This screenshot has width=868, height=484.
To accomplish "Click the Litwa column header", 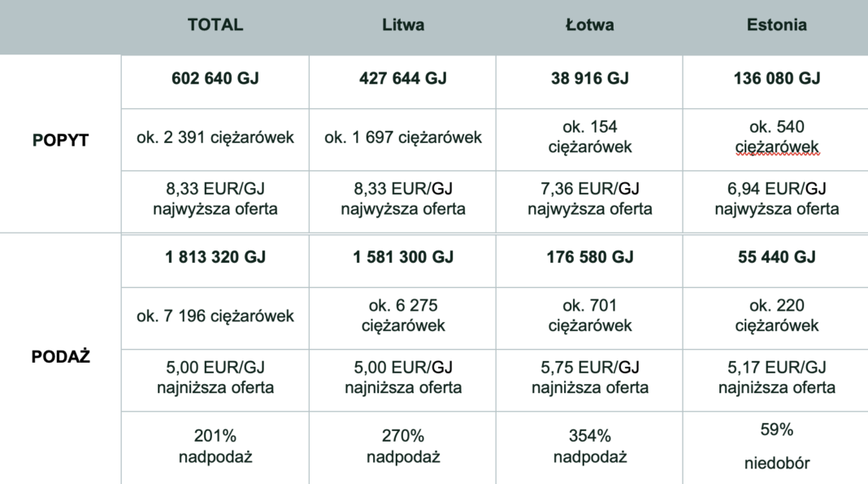I will (403, 25).
